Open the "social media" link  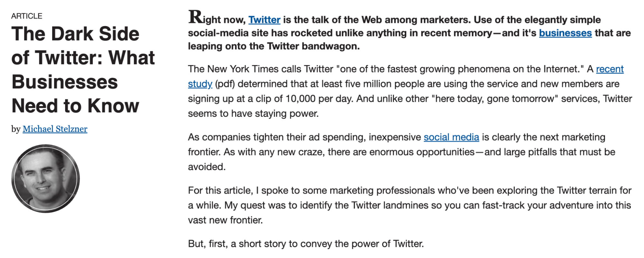tap(451, 137)
